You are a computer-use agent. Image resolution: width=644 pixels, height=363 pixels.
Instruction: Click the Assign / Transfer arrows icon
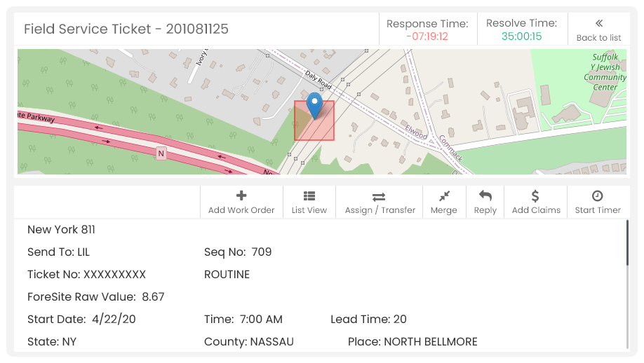pyautogui.click(x=379, y=197)
